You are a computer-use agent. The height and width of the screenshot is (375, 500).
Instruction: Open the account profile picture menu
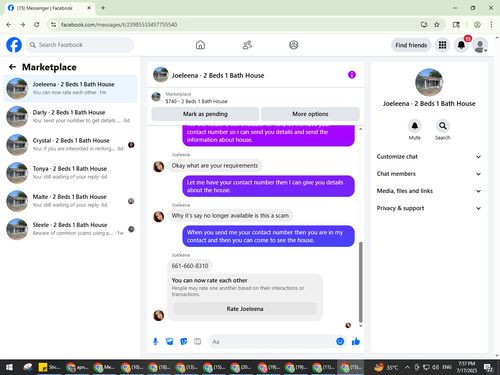[480, 45]
